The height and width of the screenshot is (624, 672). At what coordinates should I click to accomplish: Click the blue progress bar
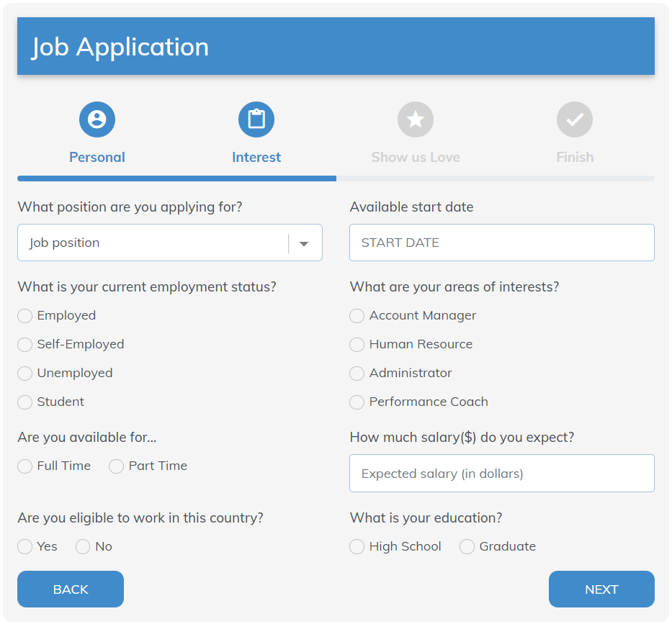pos(177,178)
